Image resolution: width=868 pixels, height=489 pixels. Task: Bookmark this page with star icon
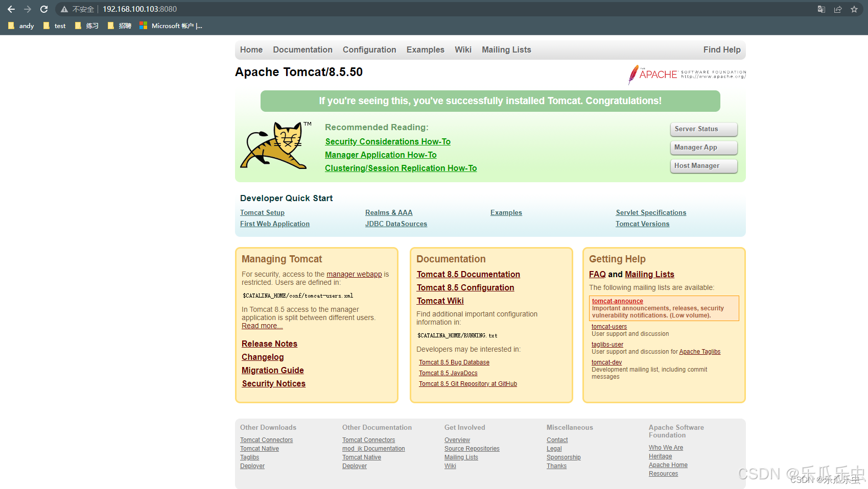pyautogui.click(x=854, y=9)
